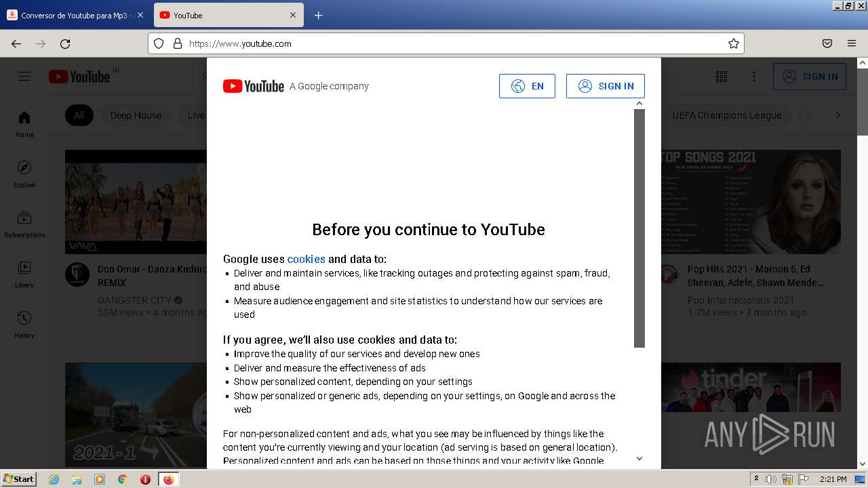Open the volume icon in system tray
868x488 pixels.
pyautogui.click(x=771, y=479)
